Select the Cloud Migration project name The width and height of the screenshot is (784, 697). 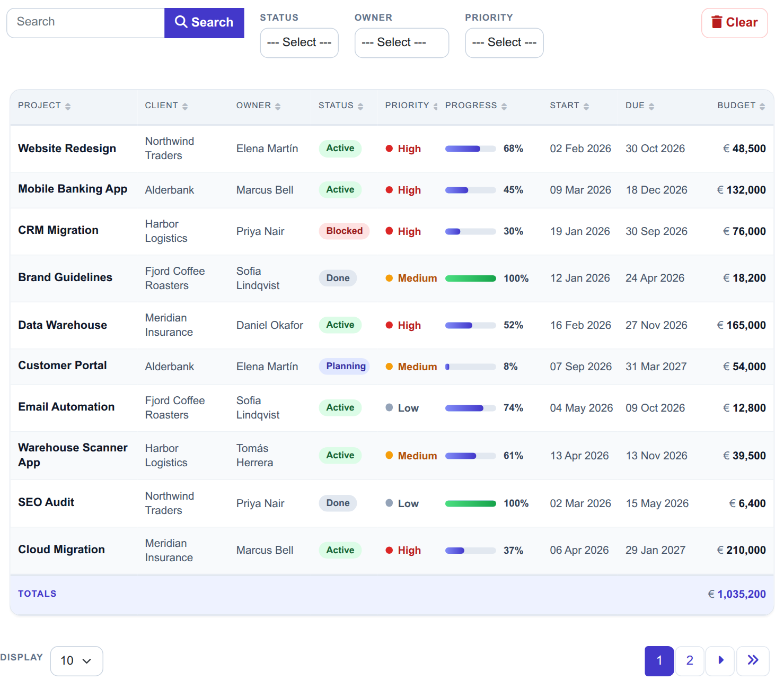click(61, 550)
